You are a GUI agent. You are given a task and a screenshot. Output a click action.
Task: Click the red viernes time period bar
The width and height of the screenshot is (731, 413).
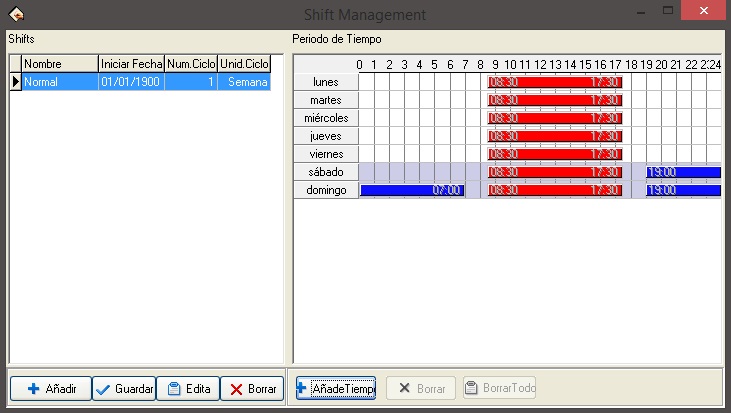[x=555, y=154]
